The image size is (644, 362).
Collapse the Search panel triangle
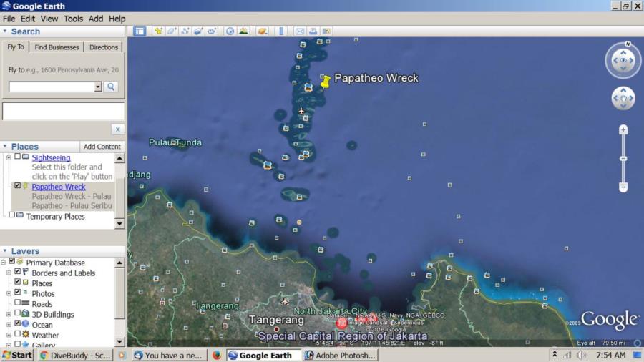[x=5, y=31]
